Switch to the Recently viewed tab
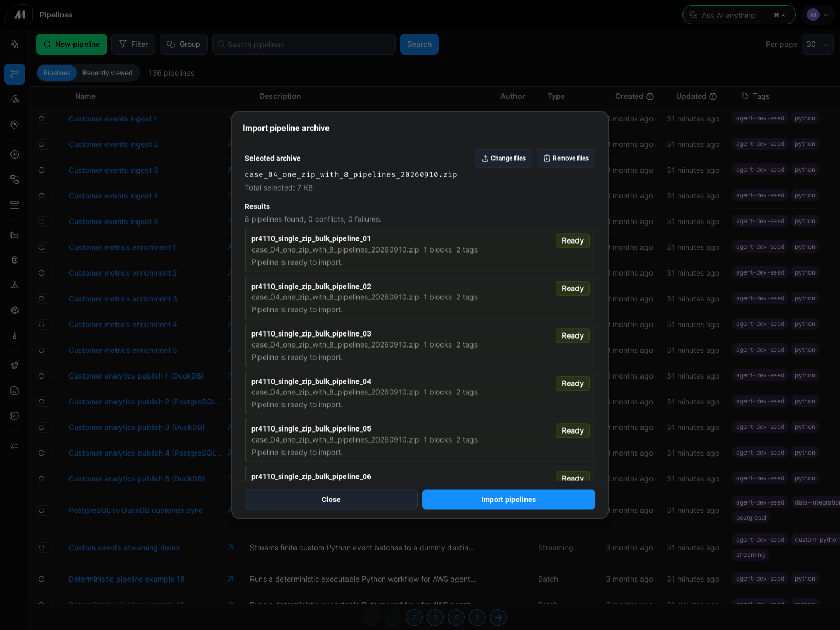This screenshot has height=630, width=840. (x=108, y=73)
